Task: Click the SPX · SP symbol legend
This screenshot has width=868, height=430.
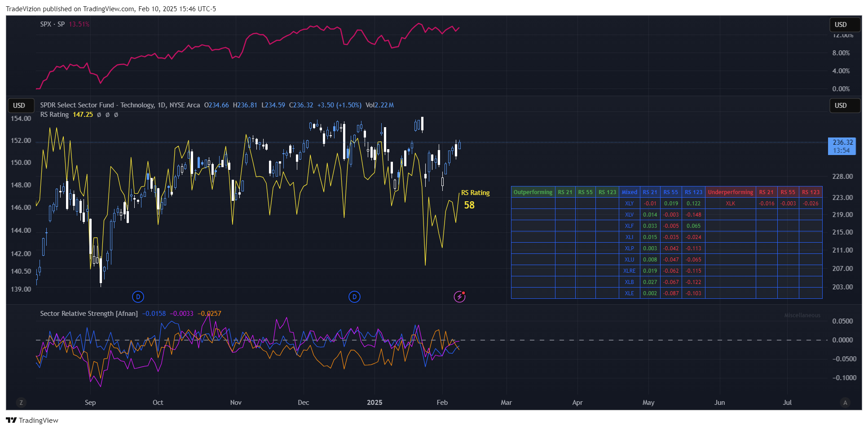Action: [x=52, y=24]
